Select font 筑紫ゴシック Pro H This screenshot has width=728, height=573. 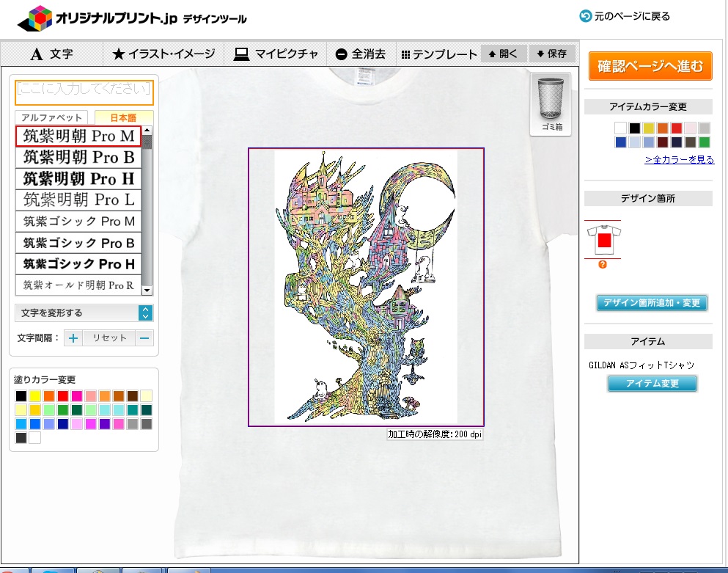[78, 264]
